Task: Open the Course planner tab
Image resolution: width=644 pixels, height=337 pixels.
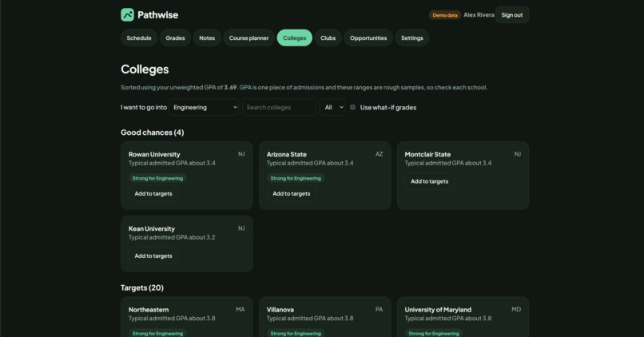Action: click(249, 38)
